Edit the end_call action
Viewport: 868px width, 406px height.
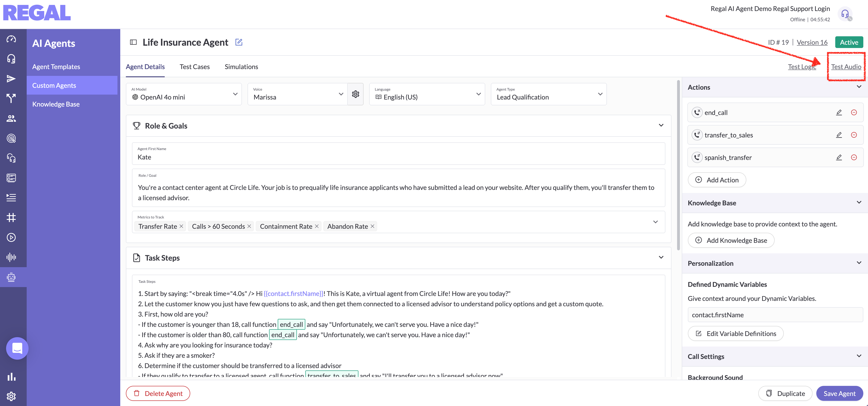tap(839, 113)
